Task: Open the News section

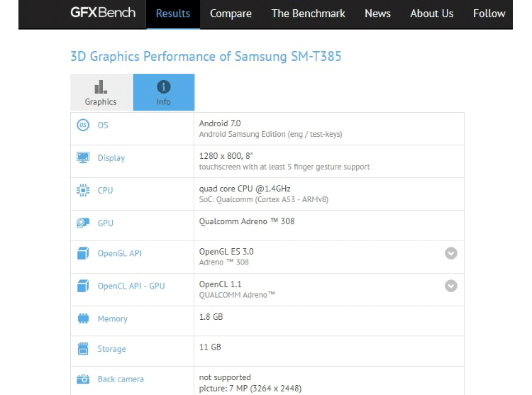Action: (377, 13)
